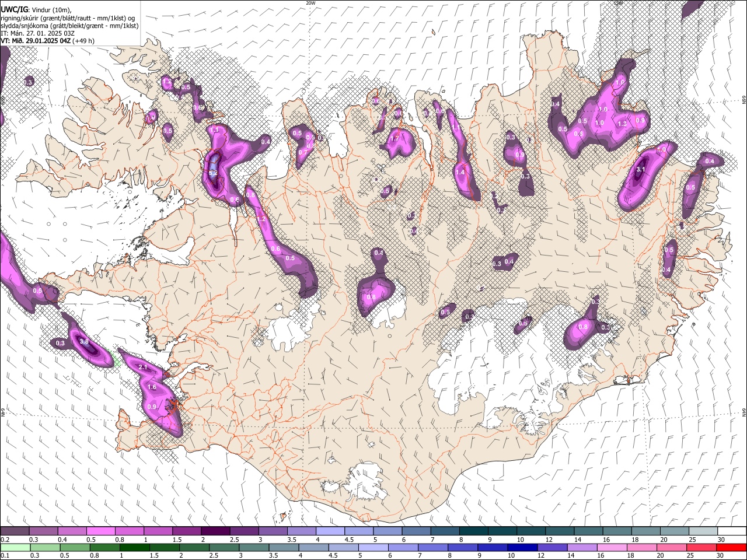Click the 5.2 precipitation value in the Westfjords
Screen dimensions: 747x560
213,173
